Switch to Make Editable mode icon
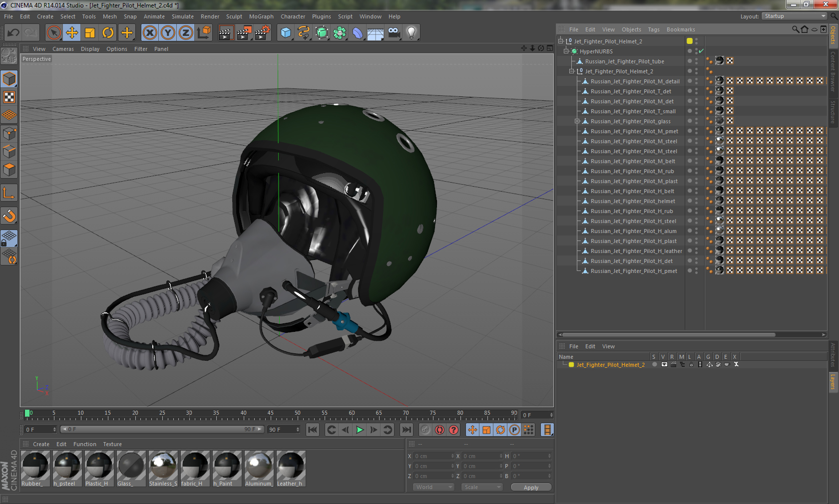839x504 pixels. (9, 56)
